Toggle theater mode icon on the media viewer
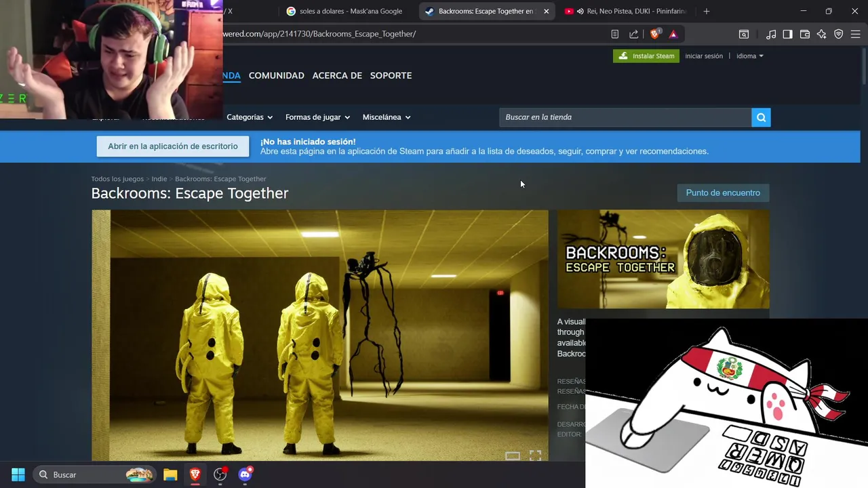Viewport: 868px width, 488px height. tap(513, 455)
